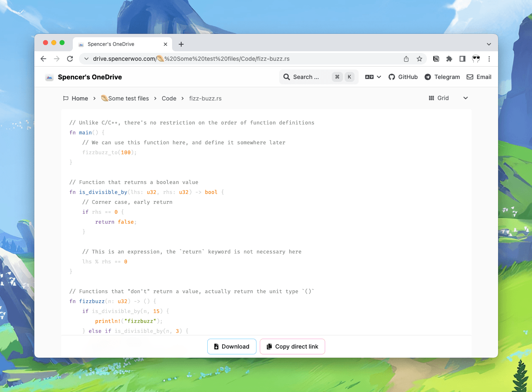Viewport: 532px width, 392px height.
Task: Open the GitHub profile icon
Action: pyautogui.click(x=392, y=77)
